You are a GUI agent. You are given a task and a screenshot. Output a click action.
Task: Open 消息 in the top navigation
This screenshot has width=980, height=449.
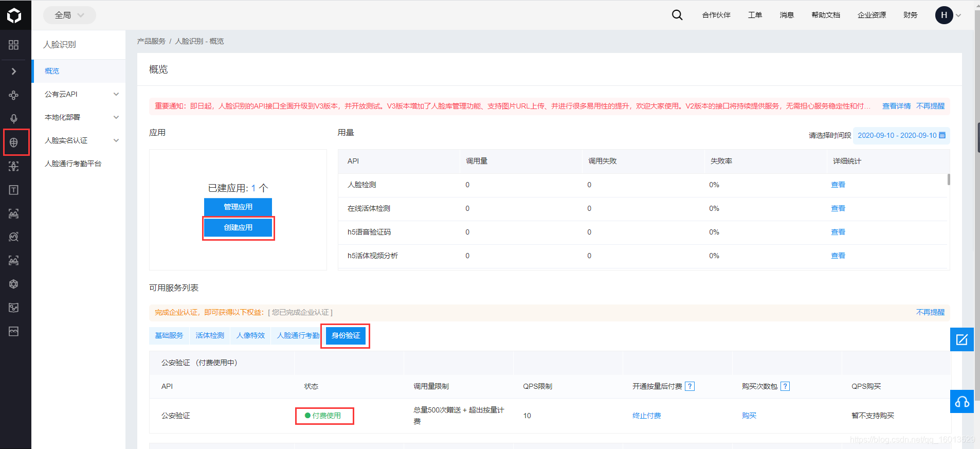[x=787, y=15]
